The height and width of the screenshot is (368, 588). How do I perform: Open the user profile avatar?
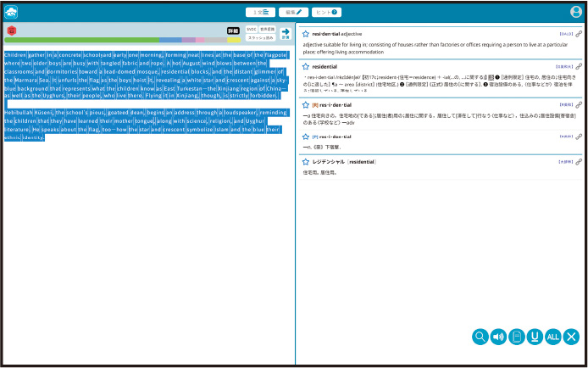[x=576, y=12]
